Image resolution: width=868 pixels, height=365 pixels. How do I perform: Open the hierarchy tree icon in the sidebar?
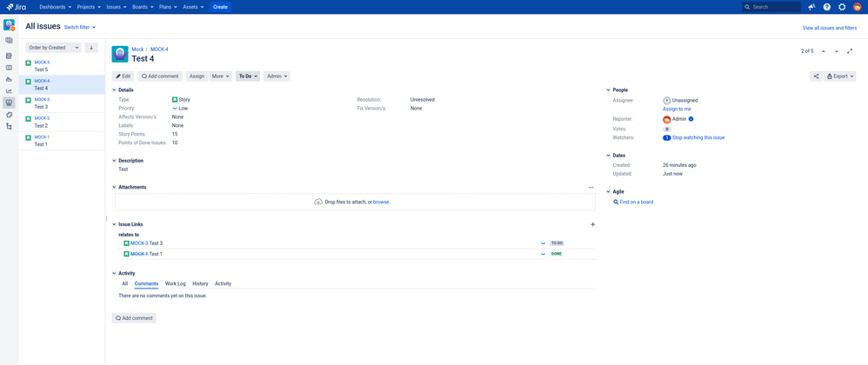(x=9, y=126)
